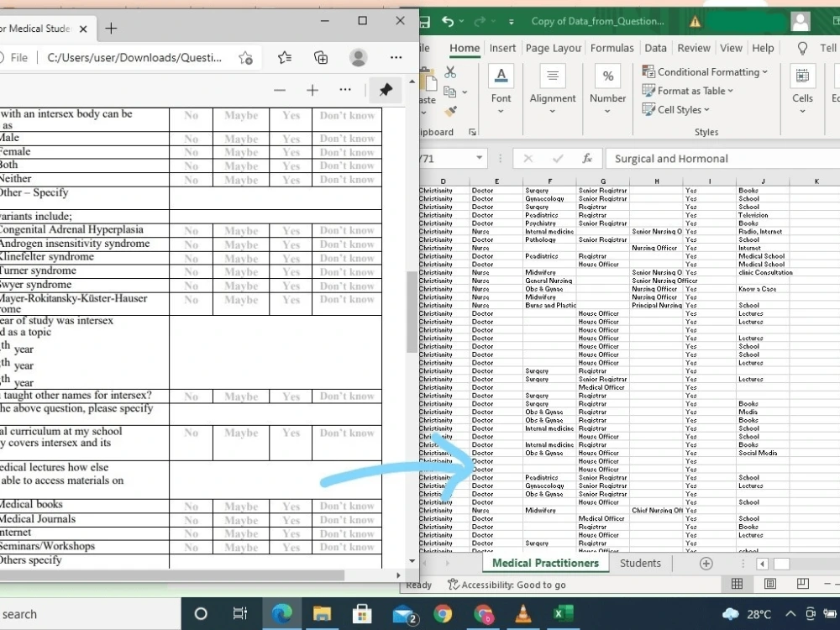Open File Explorer from the taskbar

(322, 613)
